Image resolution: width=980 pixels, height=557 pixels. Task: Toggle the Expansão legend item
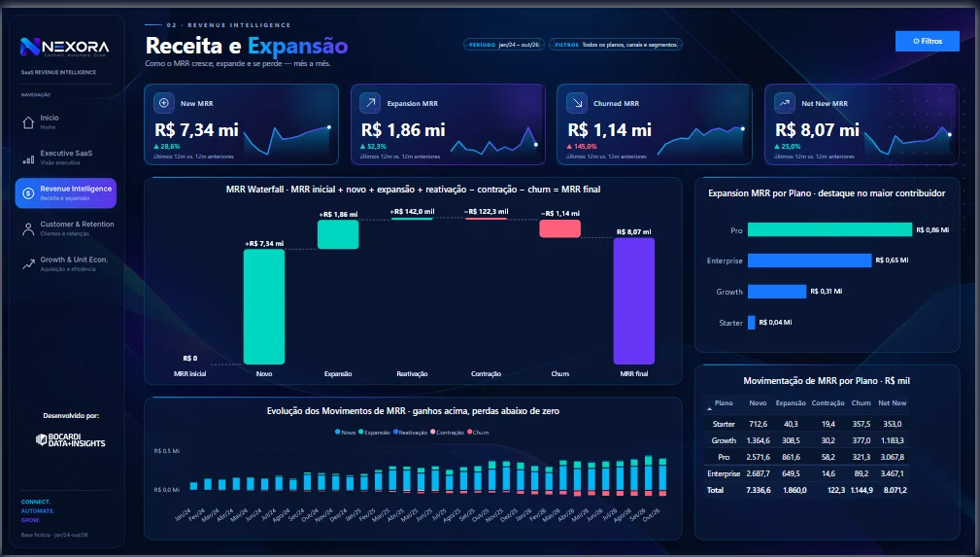coord(374,433)
